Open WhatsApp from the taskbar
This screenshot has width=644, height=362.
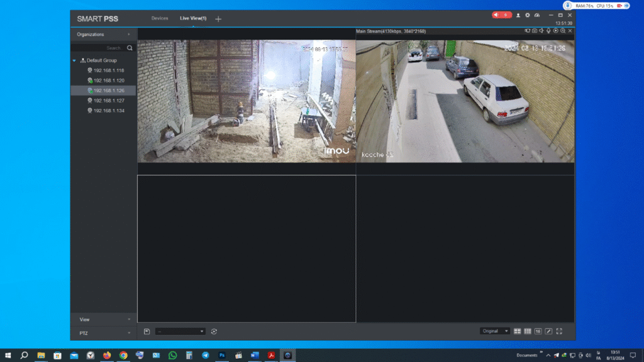pyautogui.click(x=172, y=356)
